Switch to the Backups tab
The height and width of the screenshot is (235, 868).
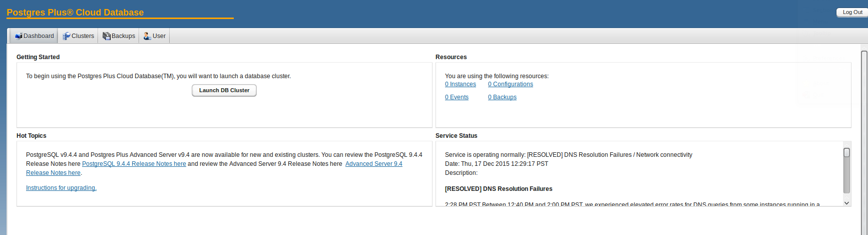(119, 36)
